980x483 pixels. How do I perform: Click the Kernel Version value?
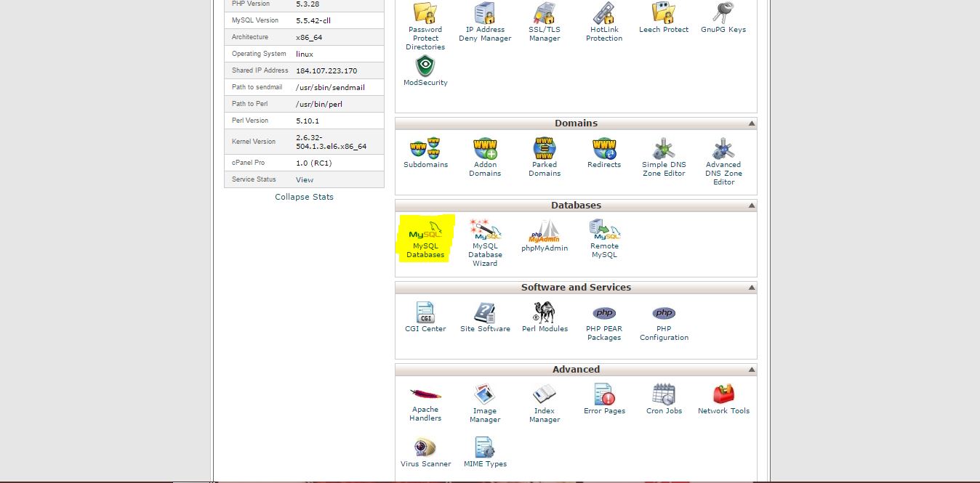tap(331, 142)
